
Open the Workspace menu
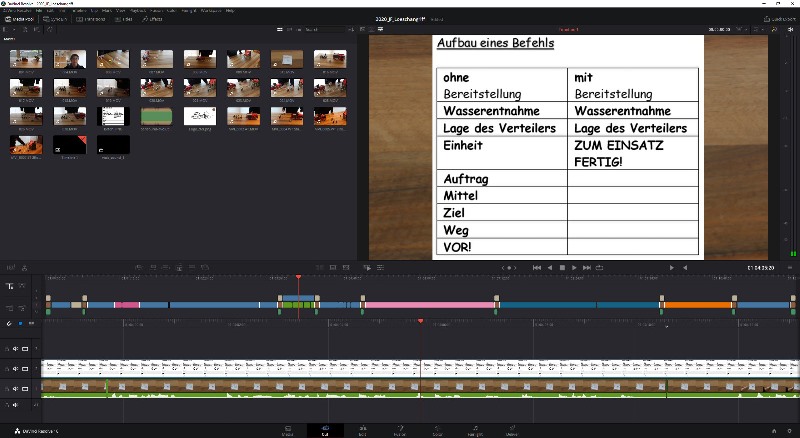coord(210,11)
